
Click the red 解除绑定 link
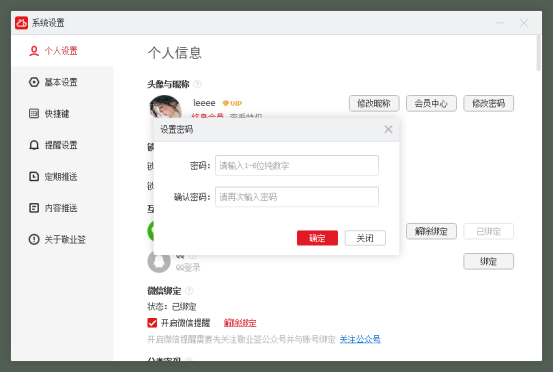240,323
